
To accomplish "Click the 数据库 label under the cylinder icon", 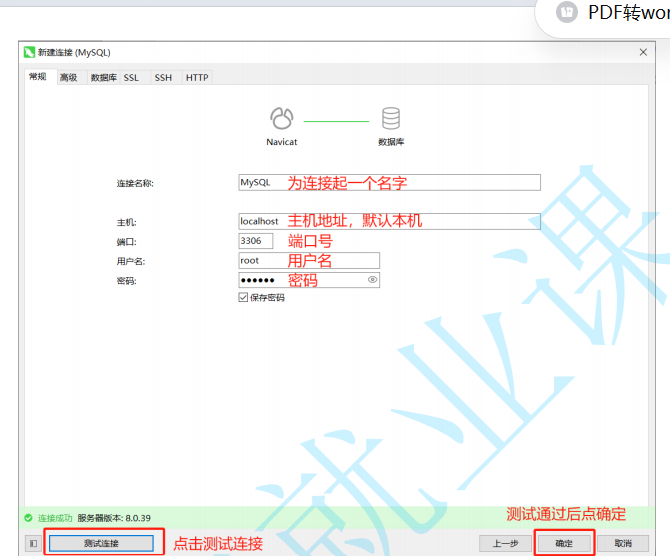I will 391,142.
